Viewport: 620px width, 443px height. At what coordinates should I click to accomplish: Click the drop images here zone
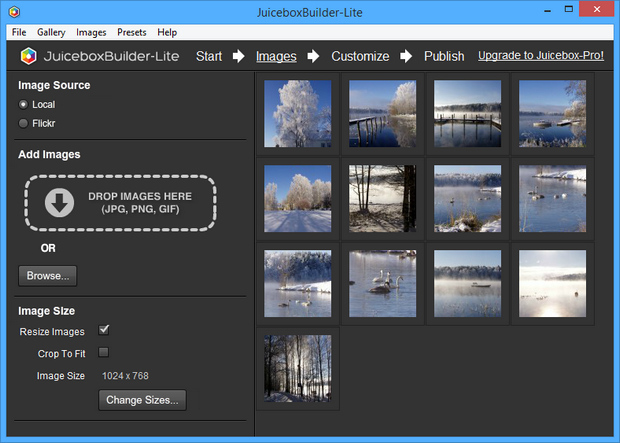tap(120, 203)
